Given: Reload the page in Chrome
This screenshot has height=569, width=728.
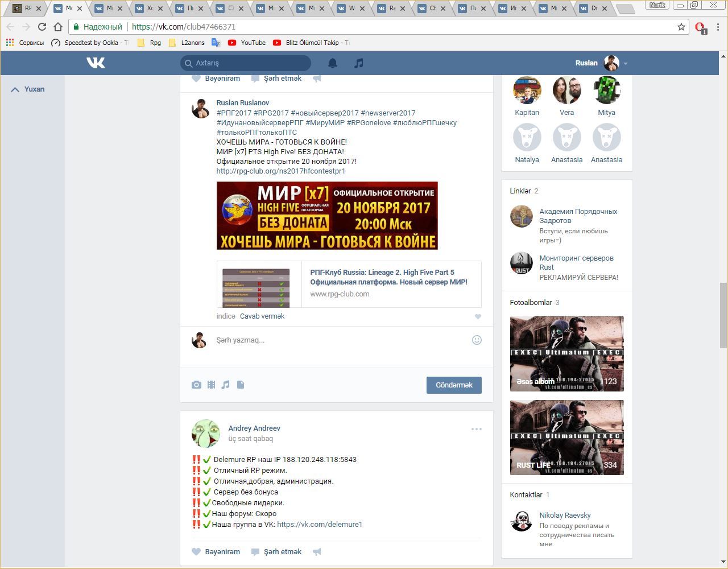Looking at the screenshot, I should 42,27.
